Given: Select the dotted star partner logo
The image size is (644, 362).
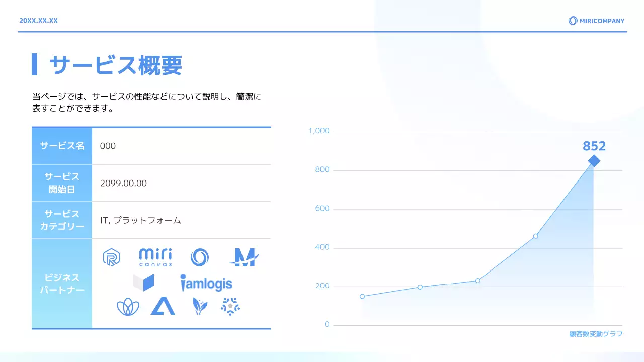Looking at the screenshot, I should pyautogui.click(x=230, y=306).
